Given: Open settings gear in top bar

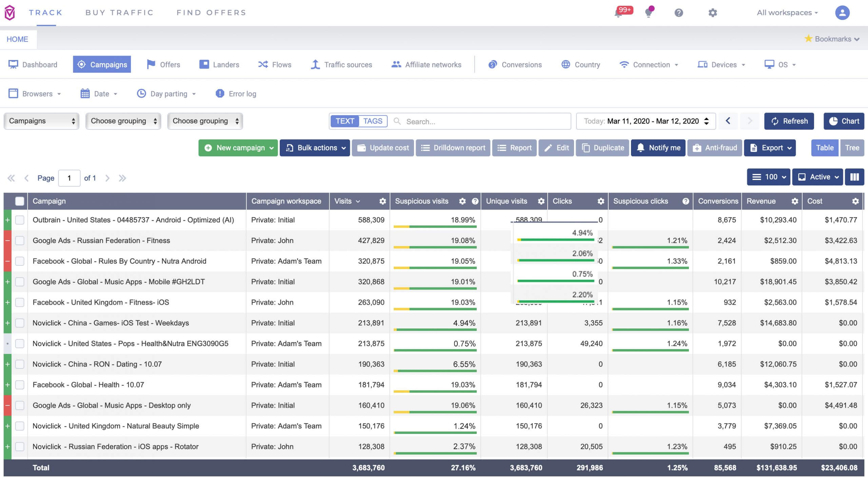Looking at the screenshot, I should 712,13.
